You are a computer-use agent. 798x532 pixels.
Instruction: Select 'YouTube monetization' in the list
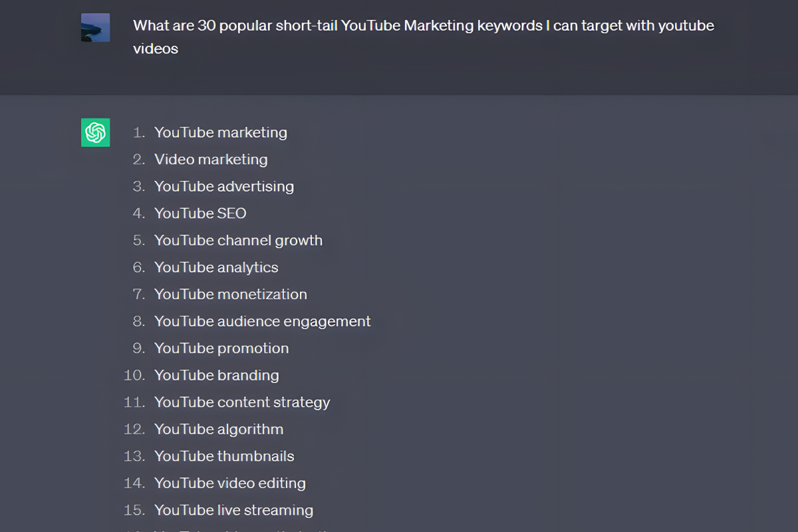pos(230,294)
